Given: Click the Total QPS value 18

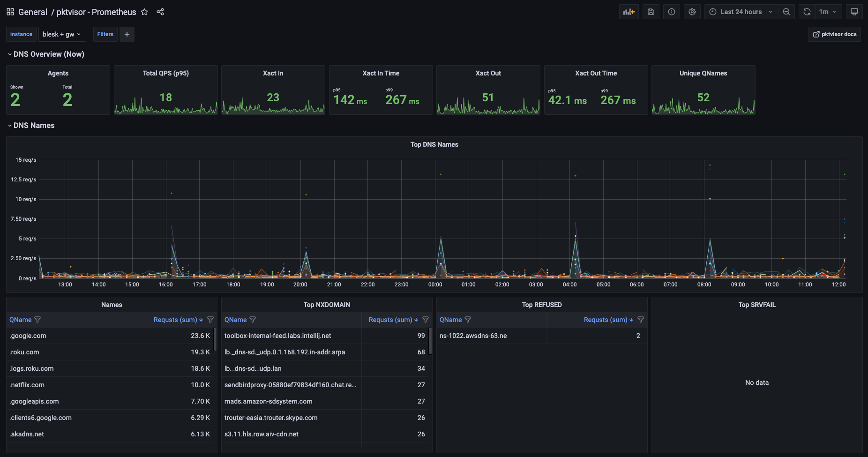Looking at the screenshot, I should (166, 97).
